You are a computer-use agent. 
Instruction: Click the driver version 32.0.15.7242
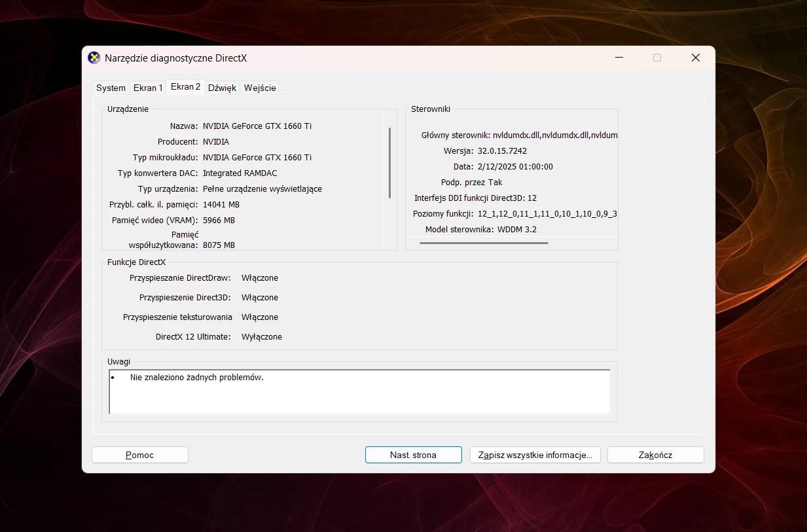click(x=502, y=151)
